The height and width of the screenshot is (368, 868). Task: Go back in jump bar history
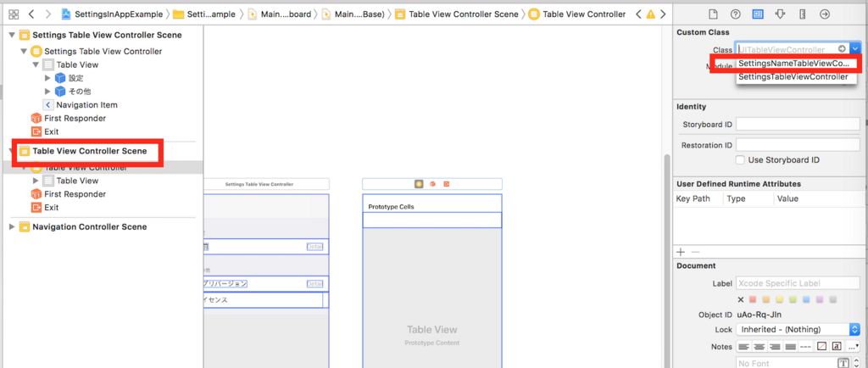coord(31,14)
